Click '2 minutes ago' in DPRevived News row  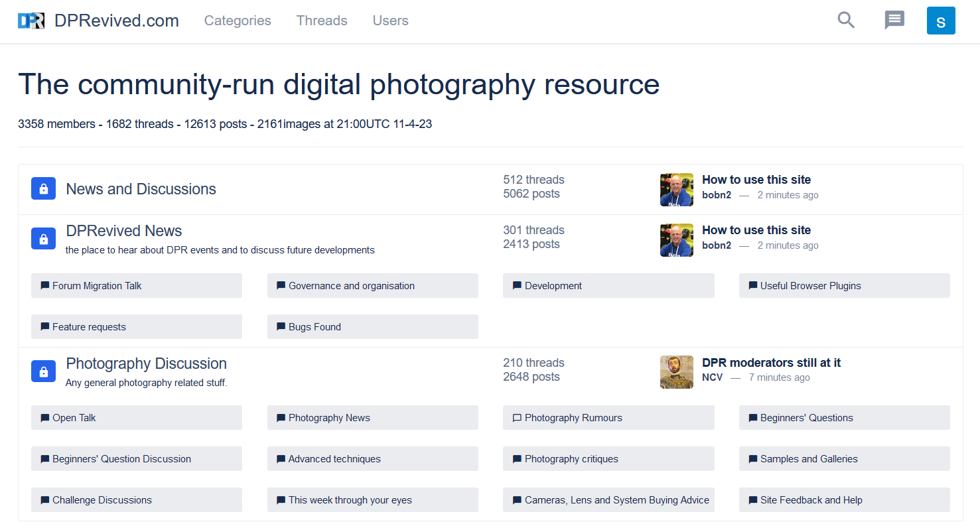coord(788,245)
